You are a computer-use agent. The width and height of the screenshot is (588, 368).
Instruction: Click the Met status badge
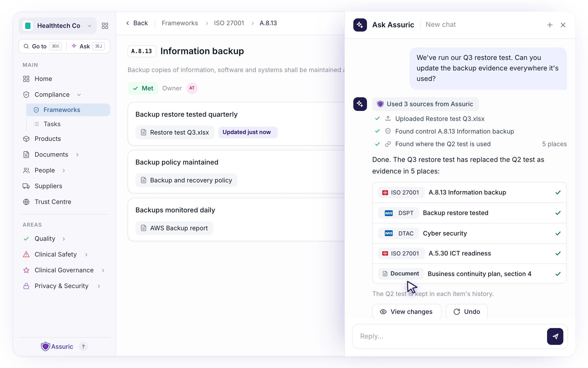(143, 88)
